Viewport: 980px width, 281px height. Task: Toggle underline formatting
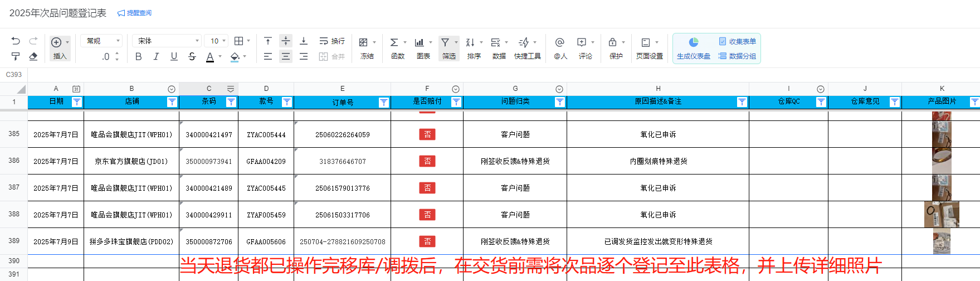[x=174, y=56]
